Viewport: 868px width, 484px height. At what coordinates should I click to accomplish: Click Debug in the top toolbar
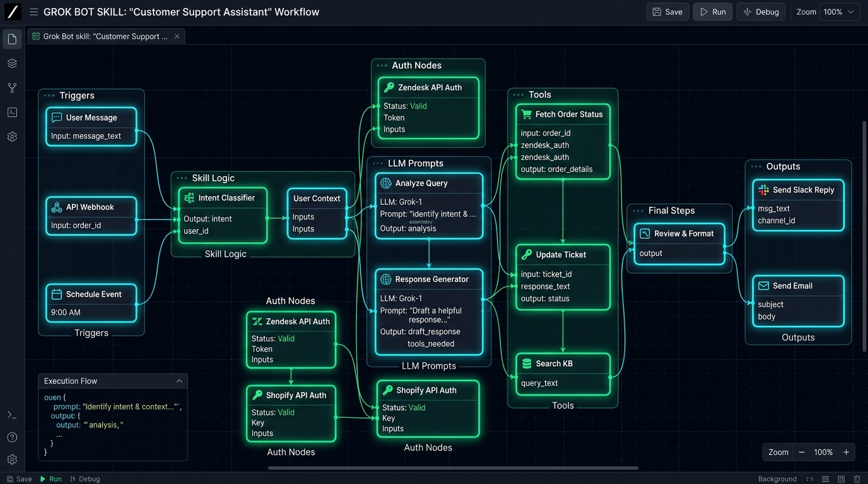coord(761,12)
